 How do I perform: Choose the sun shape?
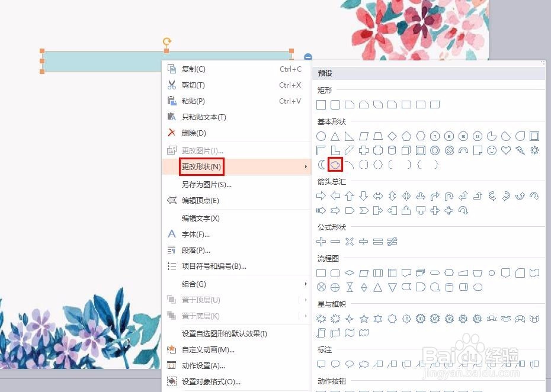coord(534,150)
